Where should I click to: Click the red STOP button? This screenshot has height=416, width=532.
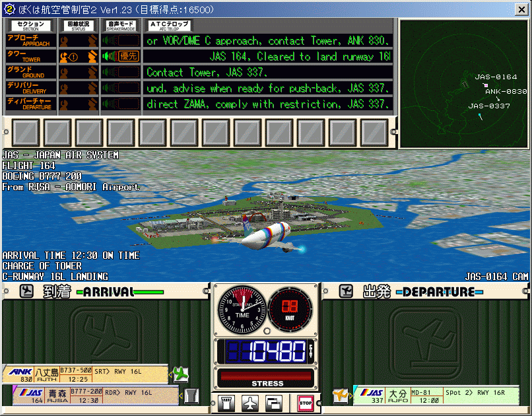pyautogui.click(x=306, y=403)
